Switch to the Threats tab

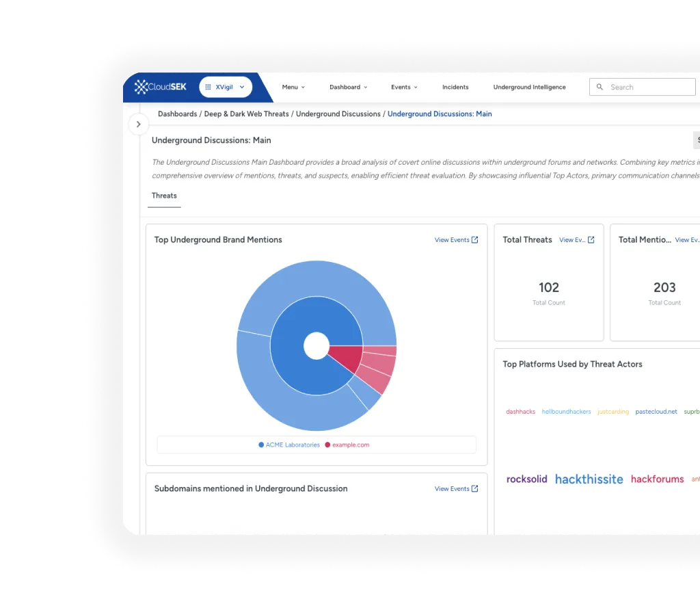click(x=163, y=196)
